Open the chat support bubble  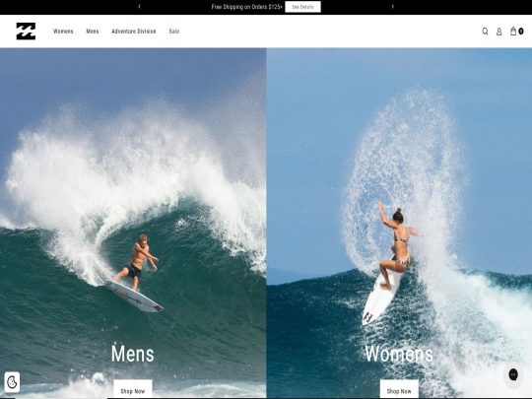tap(513, 374)
